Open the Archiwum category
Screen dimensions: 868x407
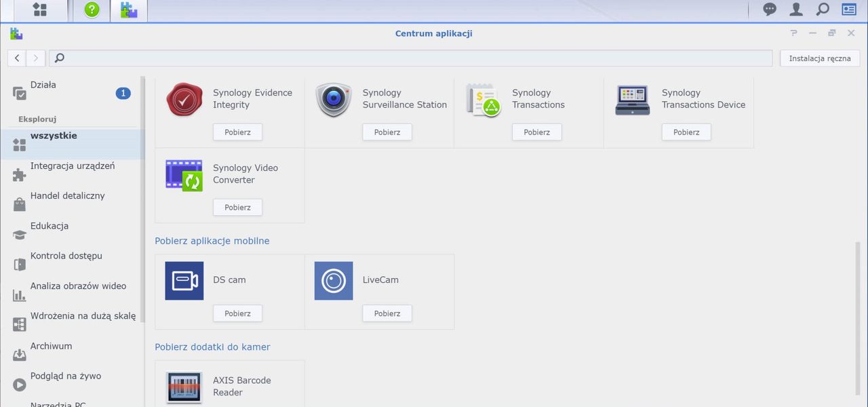[72, 354]
